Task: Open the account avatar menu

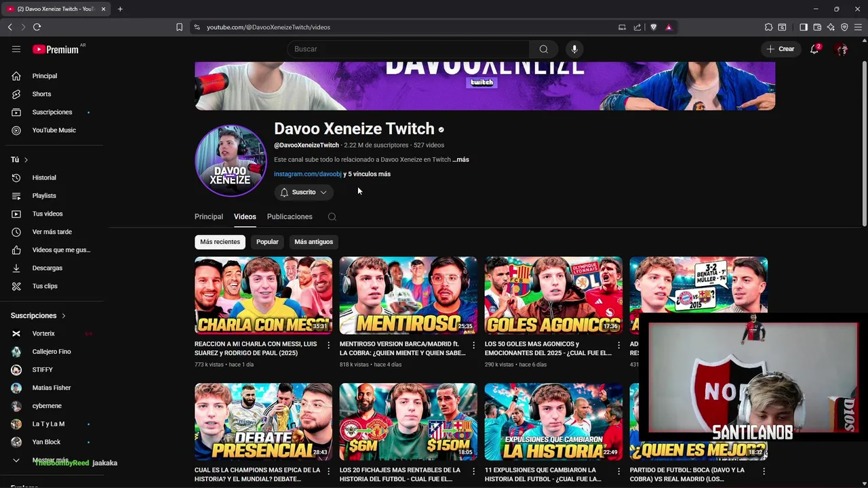Action: click(x=842, y=49)
